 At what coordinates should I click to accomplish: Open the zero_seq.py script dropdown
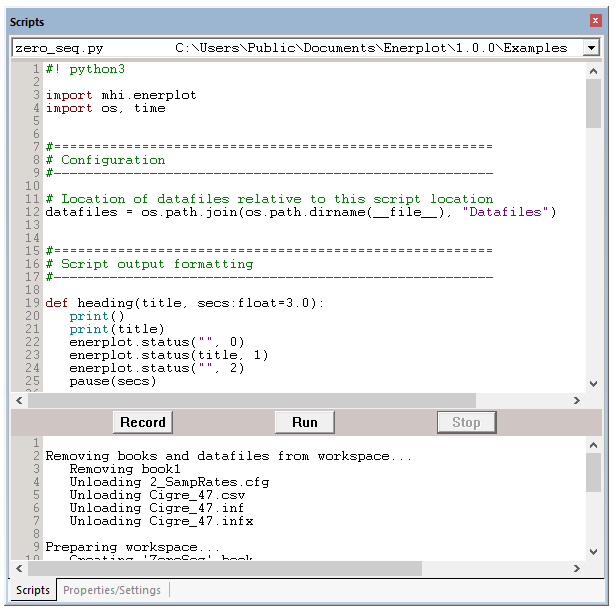pos(590,48)
